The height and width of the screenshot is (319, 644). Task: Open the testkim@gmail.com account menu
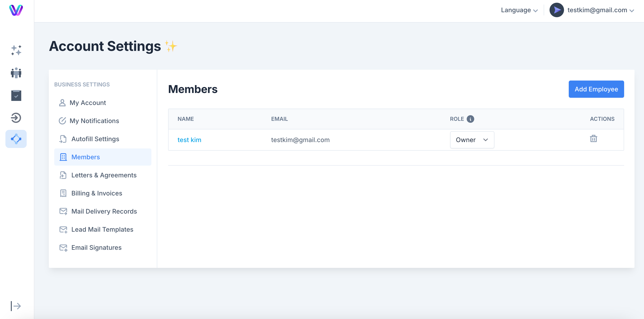(x=601, y=10)
